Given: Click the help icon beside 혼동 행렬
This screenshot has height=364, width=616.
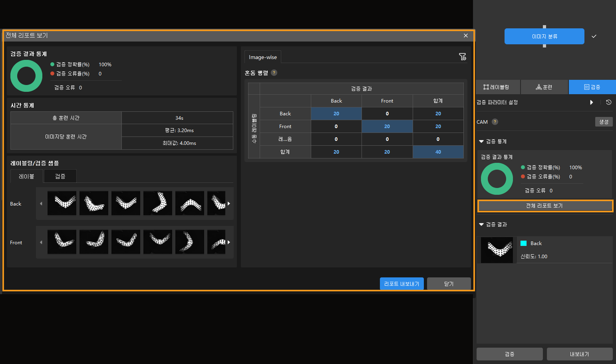Looking at the screenshot, I should coord(274,73).
